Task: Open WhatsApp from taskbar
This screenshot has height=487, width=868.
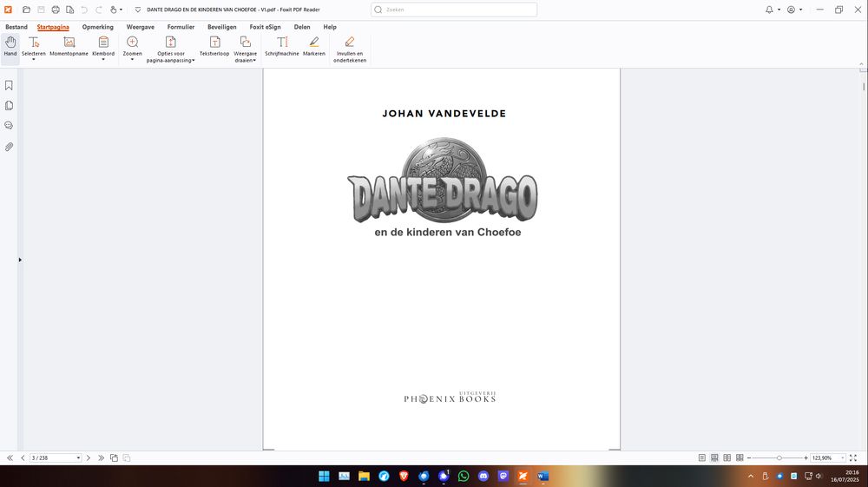Action: tap(464, 476)
